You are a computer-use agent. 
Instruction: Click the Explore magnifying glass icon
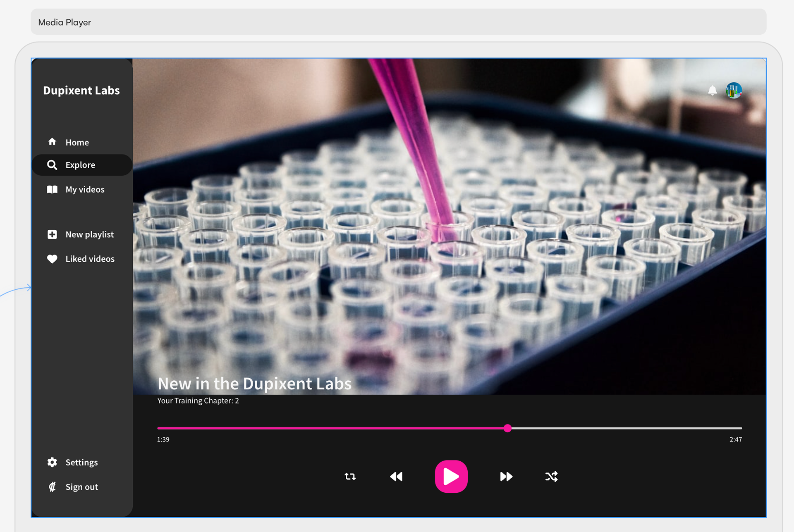pos(52,165)
